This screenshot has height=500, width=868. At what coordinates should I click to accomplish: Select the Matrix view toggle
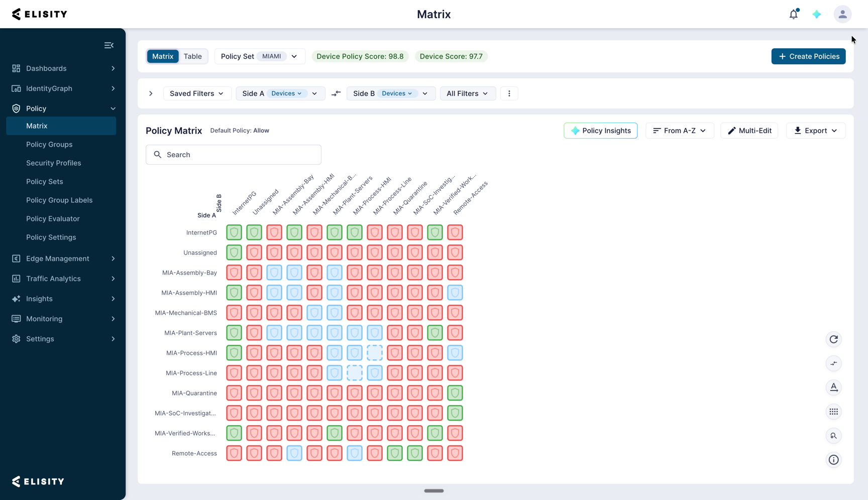pos(163,56)
